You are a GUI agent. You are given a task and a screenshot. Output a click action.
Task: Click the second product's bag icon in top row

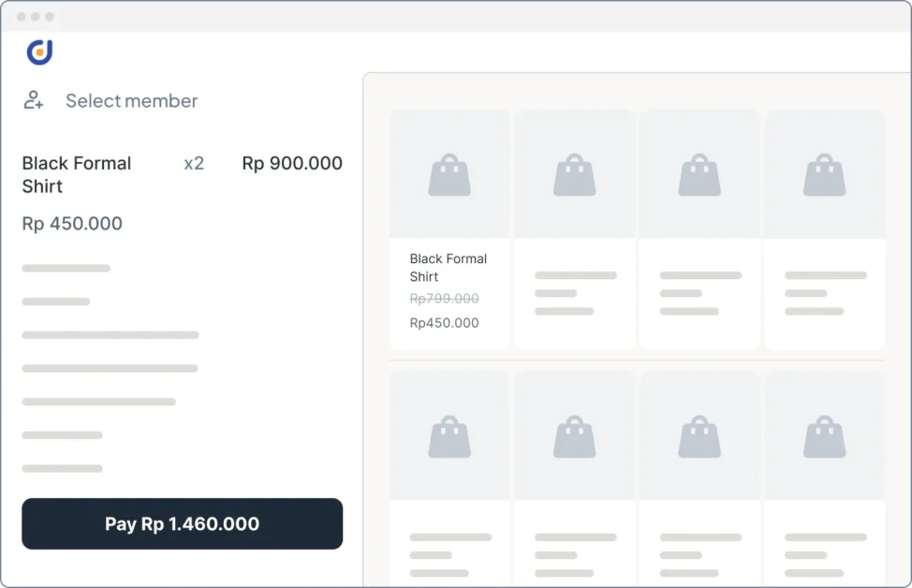click(x=574, y=176)
